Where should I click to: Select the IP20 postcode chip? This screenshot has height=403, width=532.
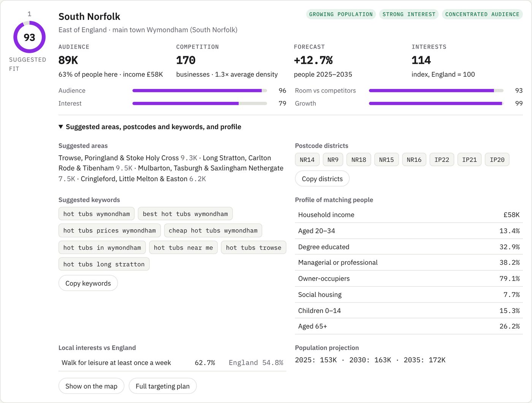tap(497, 160)
